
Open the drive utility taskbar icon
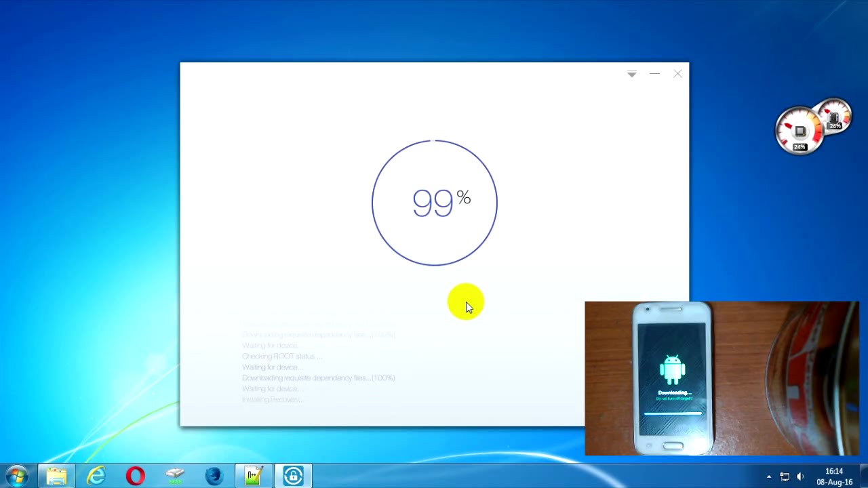175,476
